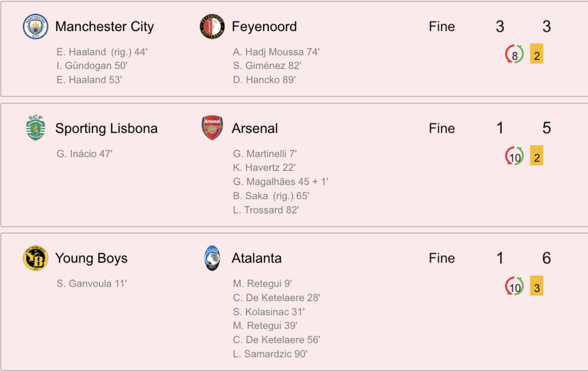This screenshot has width=588, height=371.
Task: Click L. Samardzic 90' scorer entry
Action: pyautogui.click(x=270, y=354)
